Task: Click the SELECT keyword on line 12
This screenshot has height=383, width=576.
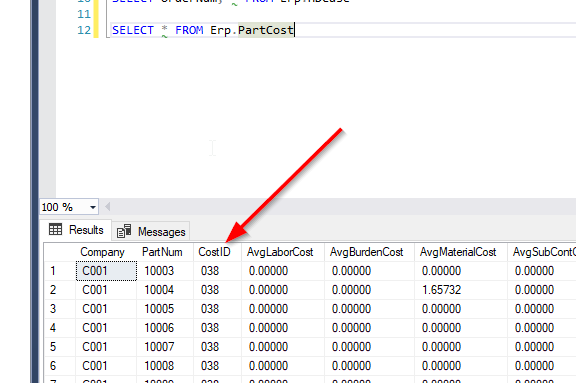Action: click(133, 30)
